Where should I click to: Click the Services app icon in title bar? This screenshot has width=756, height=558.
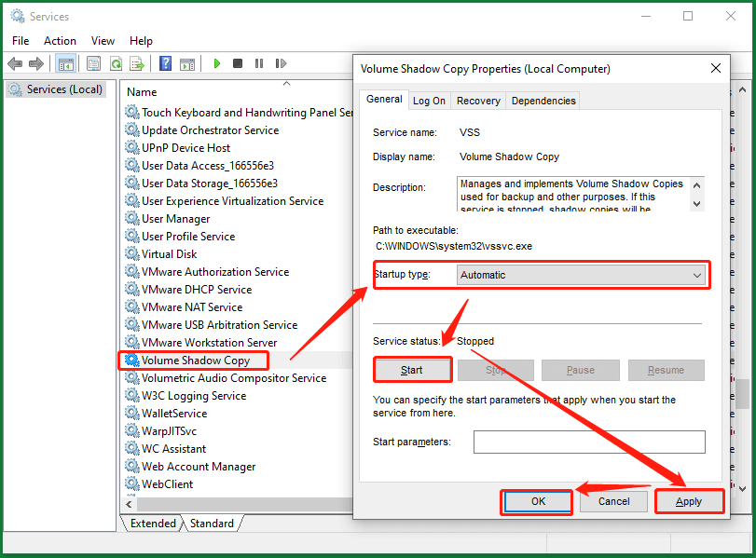point(18,16)
